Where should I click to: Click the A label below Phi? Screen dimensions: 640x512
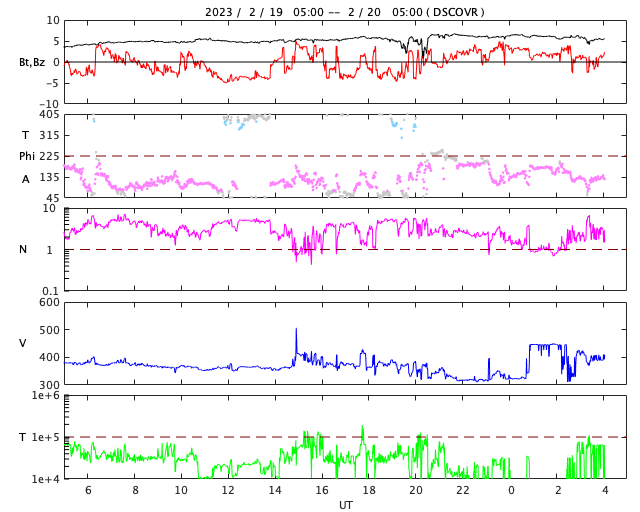[x=26, y=179]
